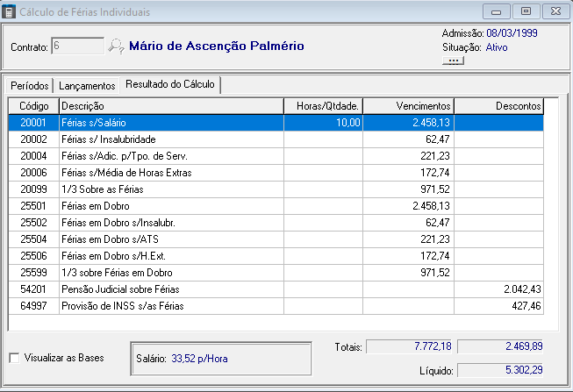Click the application icon in title bar
573x392 pixels.
pos(10,12)
